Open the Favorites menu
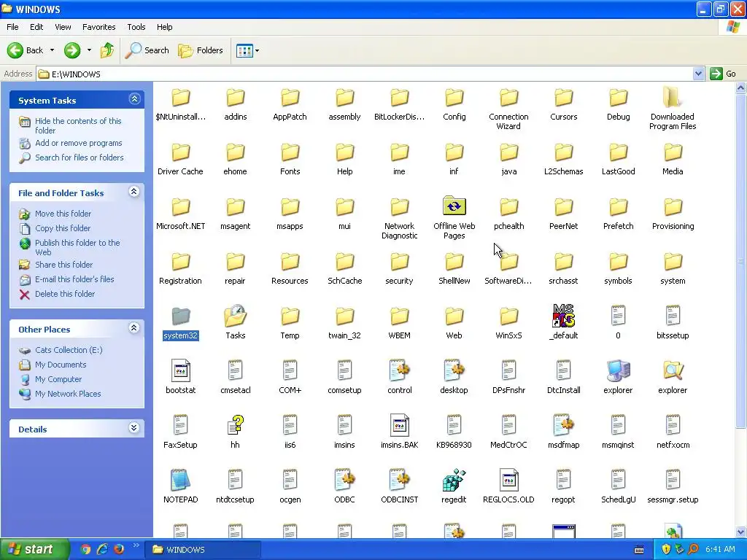Image resolution: width=747 pixels, height=560 pixels. (99, 27)
